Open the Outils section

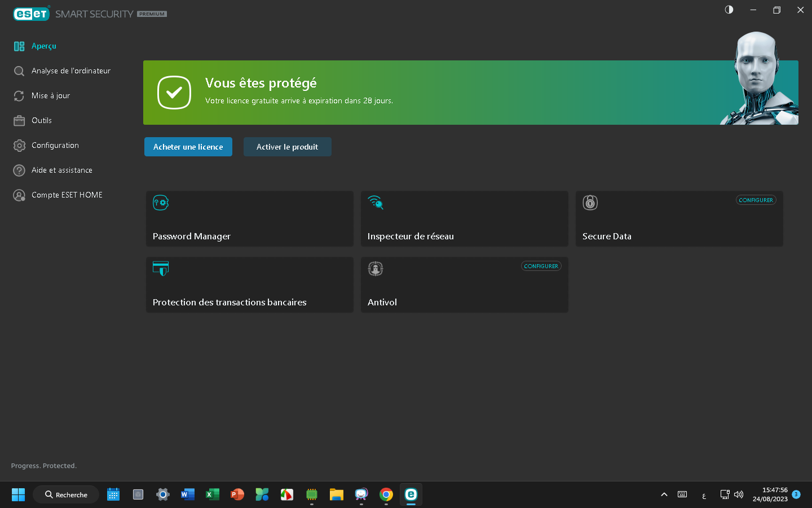tap(42, 121)
